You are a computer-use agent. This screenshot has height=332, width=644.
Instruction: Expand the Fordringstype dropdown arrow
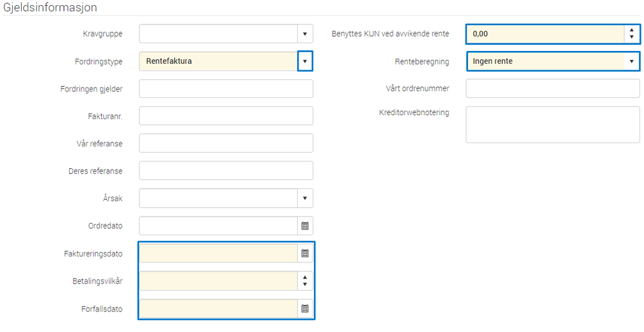305,61
